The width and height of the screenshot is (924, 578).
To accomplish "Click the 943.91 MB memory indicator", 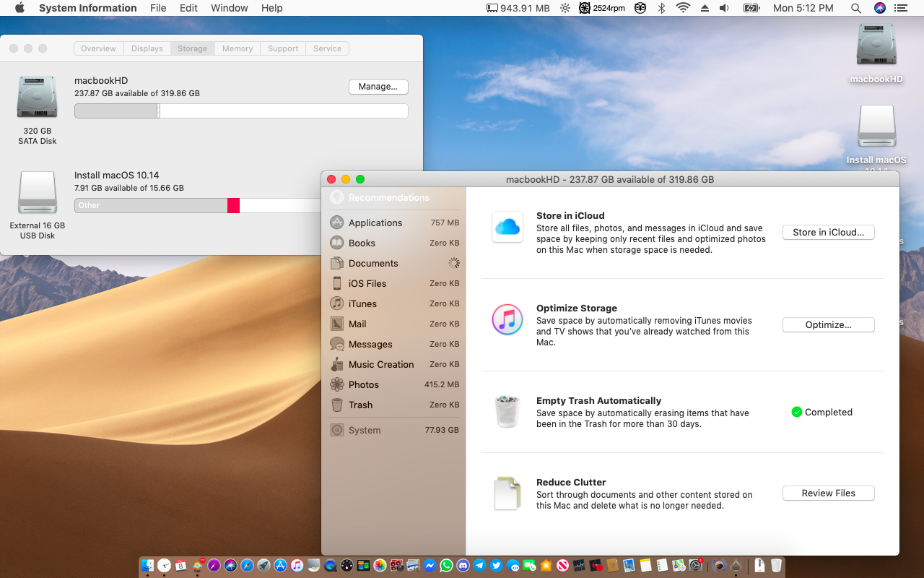I will (x=518, y=8).
